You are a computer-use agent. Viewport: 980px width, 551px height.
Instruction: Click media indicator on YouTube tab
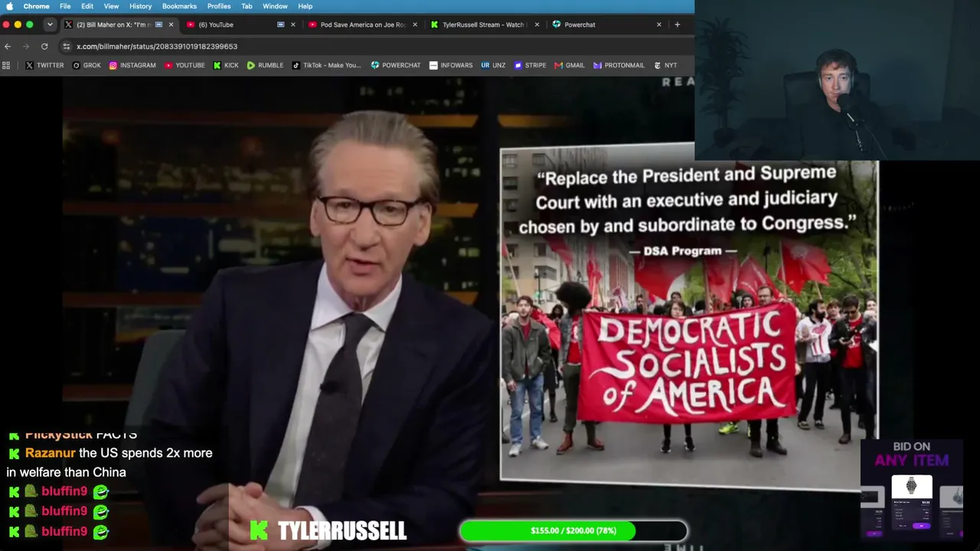click(x=280, y=24)
